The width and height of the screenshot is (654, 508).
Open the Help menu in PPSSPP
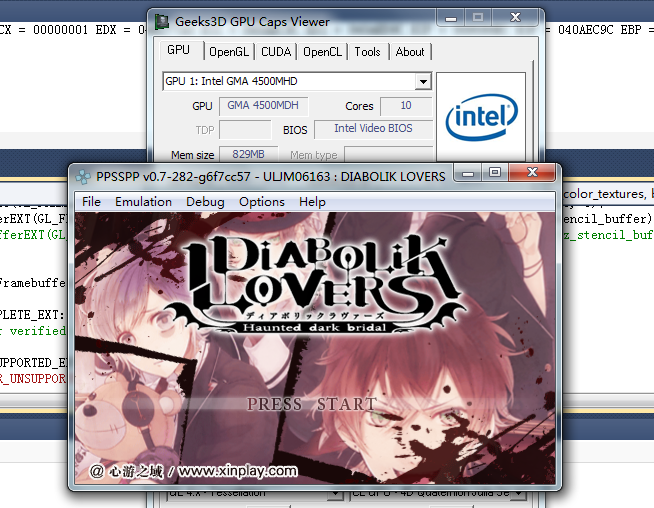pyautogui.click(x=312, y=201)
